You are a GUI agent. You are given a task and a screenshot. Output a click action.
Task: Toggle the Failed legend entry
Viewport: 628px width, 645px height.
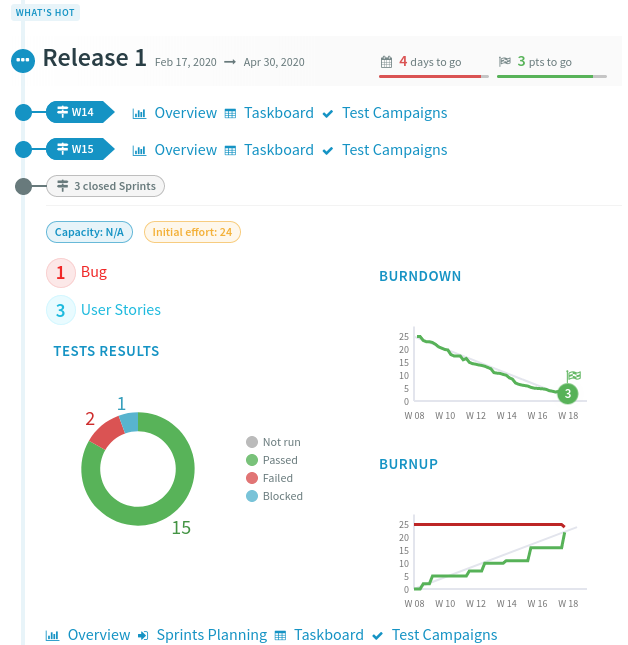click(x=269, y=478)
